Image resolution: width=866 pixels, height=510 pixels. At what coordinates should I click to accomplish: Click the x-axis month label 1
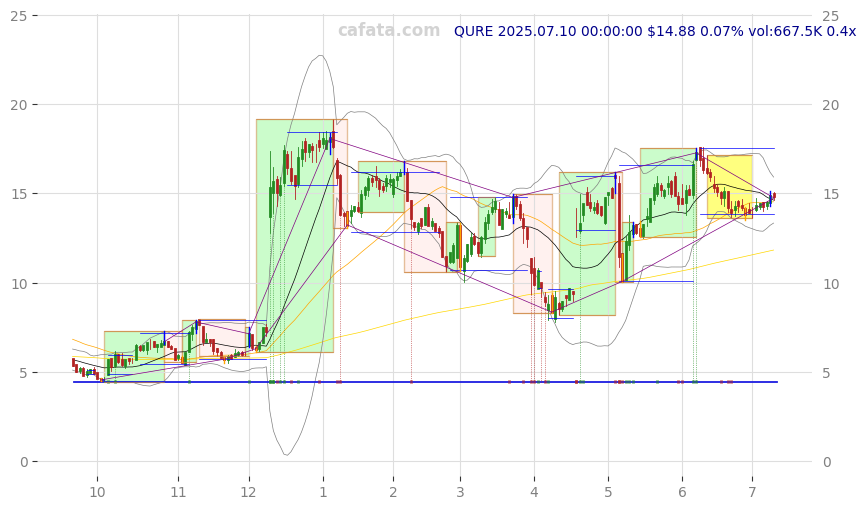tap(323, 492)
